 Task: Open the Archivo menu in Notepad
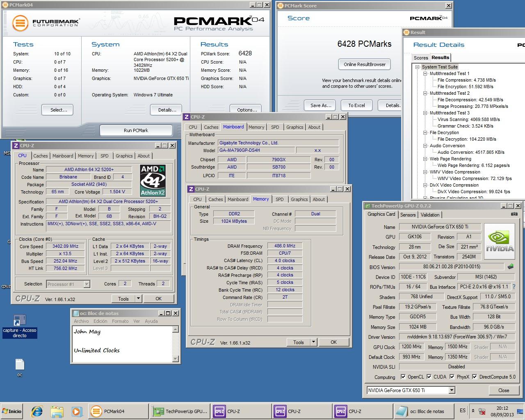pos(81,321)
